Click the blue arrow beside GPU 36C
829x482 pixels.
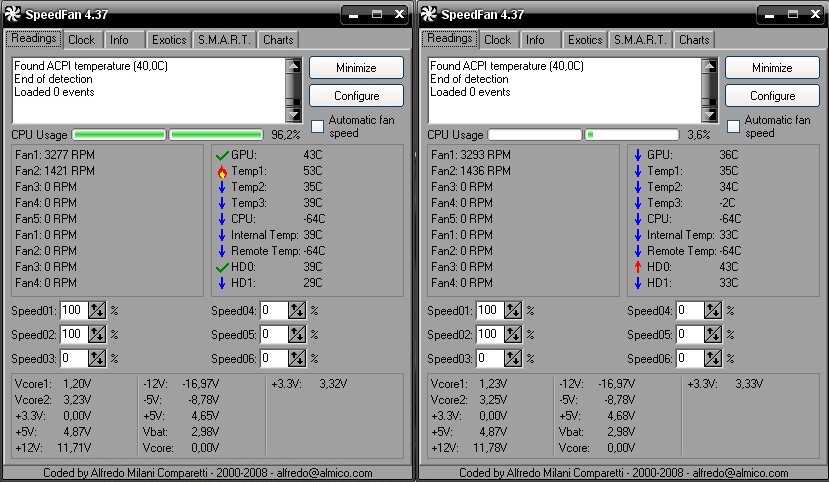(638, 155)
